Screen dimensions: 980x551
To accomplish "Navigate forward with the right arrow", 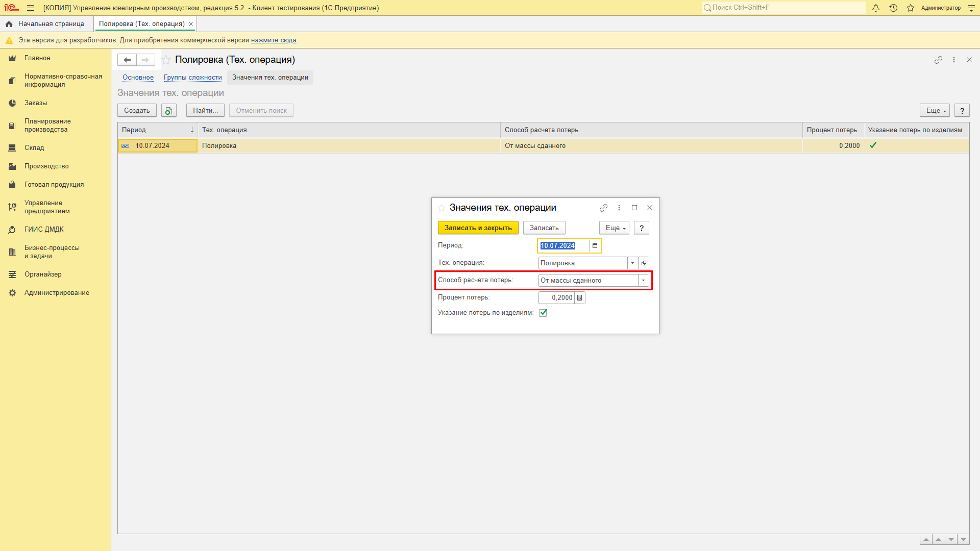I will click(x=145, y=60).
